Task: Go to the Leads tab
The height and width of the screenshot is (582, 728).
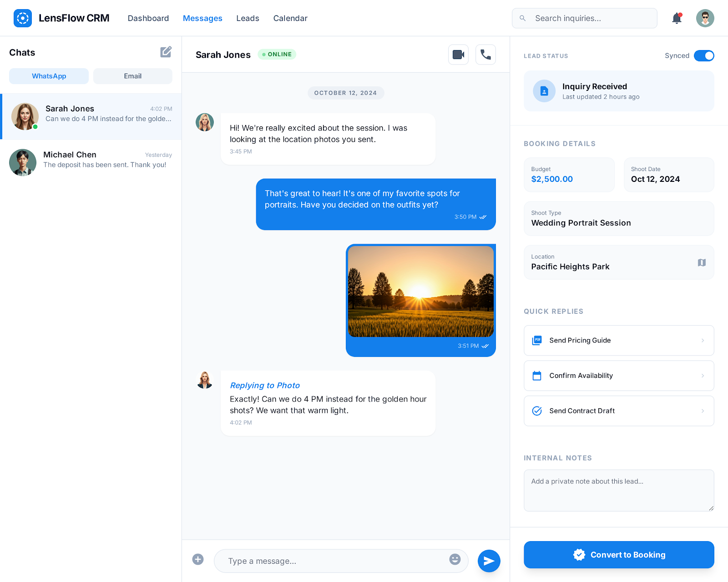Action: pyautogui.click(x=248, y=18)
